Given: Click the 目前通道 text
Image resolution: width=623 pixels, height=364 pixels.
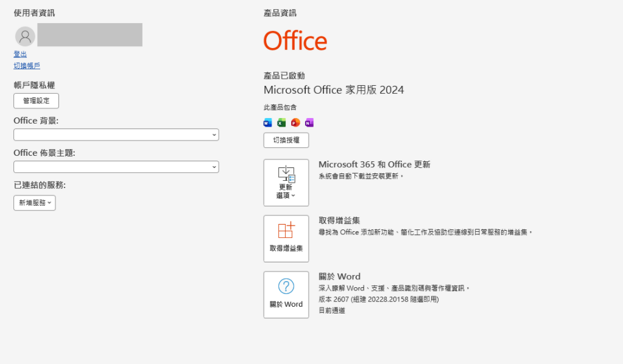Looking at the screenshot, I should pyautogui.click(x=332, y=310).
